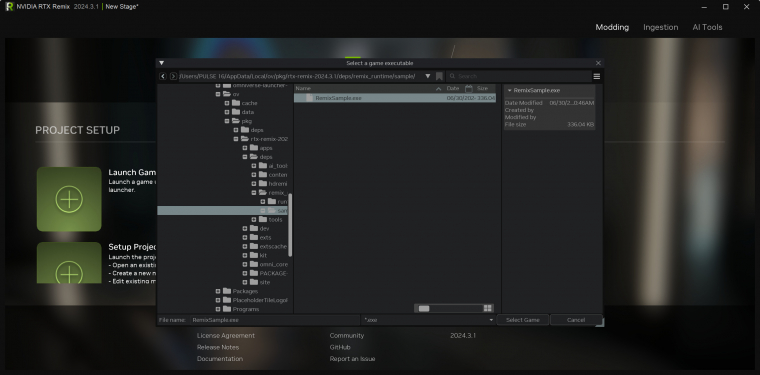This screenshot has height=375, width=760.
Task: Switch to the AI Tools tab
Action: 707,27
